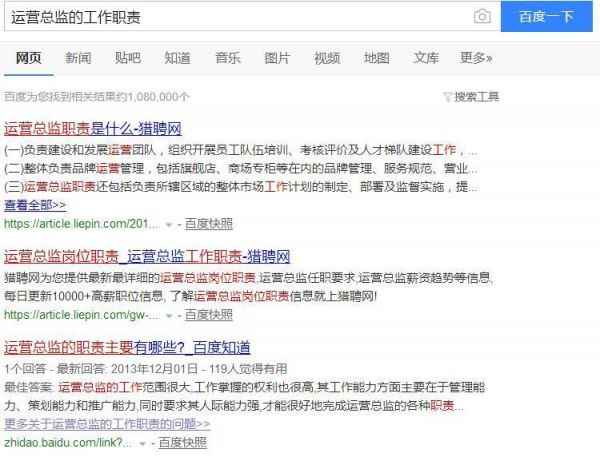Image resolution: width=600 pixels, height=457 pixels.
Task: Click the camera image-search icon
Action: (482, 16)
